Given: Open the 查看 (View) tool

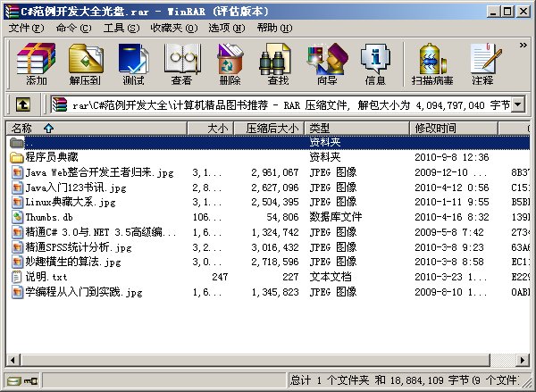Looking at the screenshot, I should tap(181, 63).
